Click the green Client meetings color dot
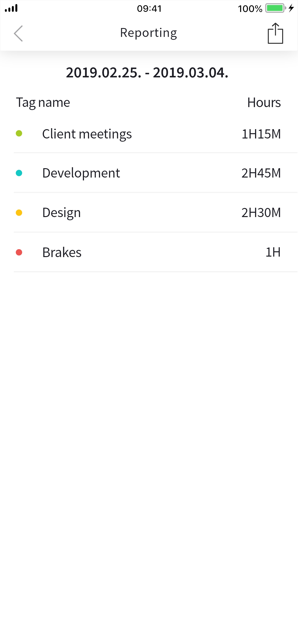 point(19,133)
